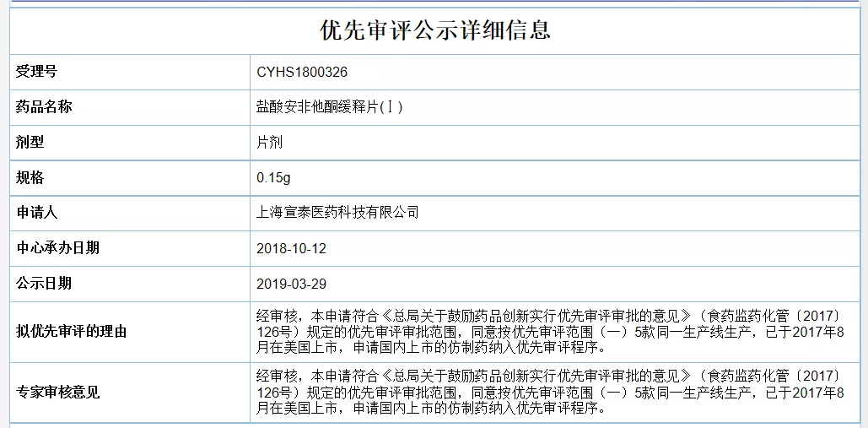Click the 优先审评公示详细信息 page title
The height and width of the screenshot is (428, 868).
tap(434, 30)
